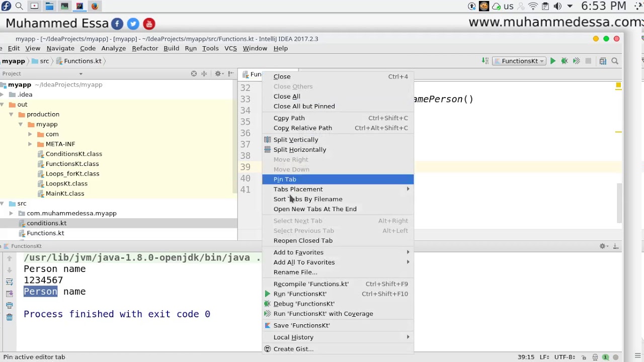Select conditions.kt in project tree
Image resolution: width=644 pixels, height=362 pixels.
tap(46, 223)
